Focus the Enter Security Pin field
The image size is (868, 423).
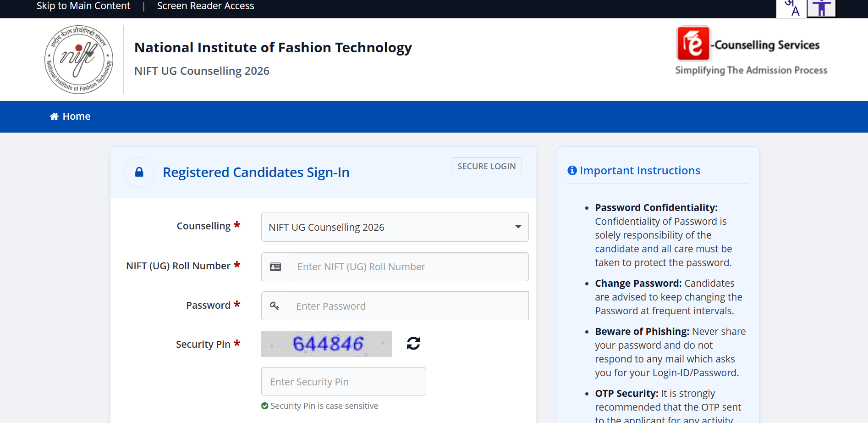(344, 382)
